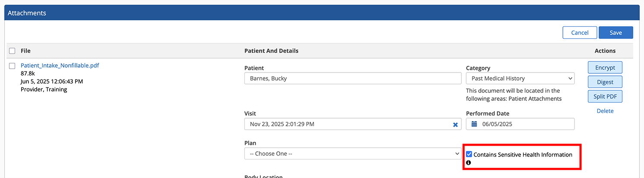The width and height of the screenshot is (644, 178).
Task: Clear the selected visit with the X icon
Action: [455, 125]
